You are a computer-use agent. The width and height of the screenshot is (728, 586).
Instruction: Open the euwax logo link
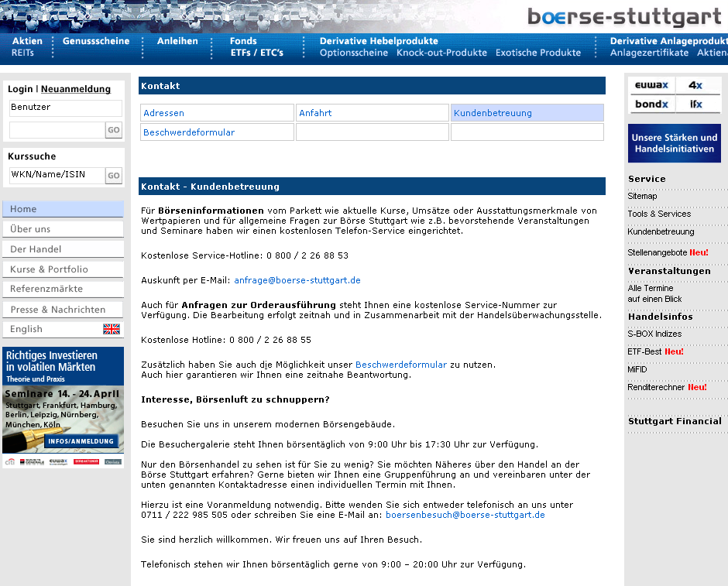[651, 85]
